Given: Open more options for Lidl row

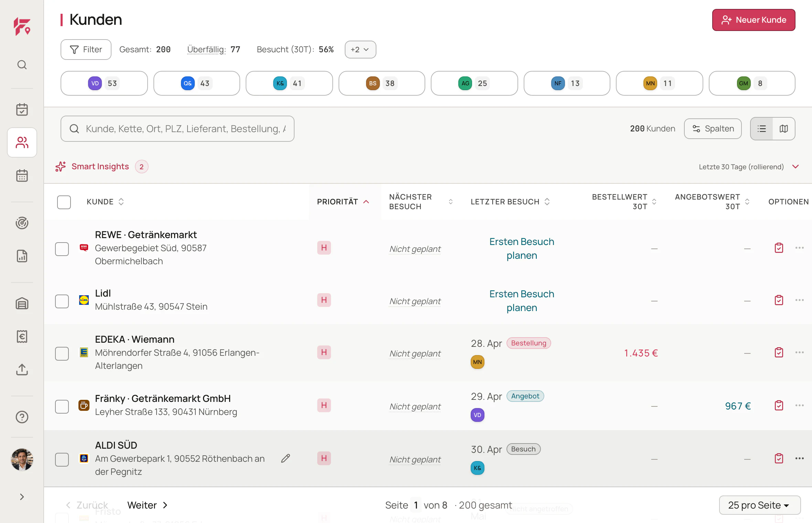Looking at the screenshot, I should pos(800,300).
